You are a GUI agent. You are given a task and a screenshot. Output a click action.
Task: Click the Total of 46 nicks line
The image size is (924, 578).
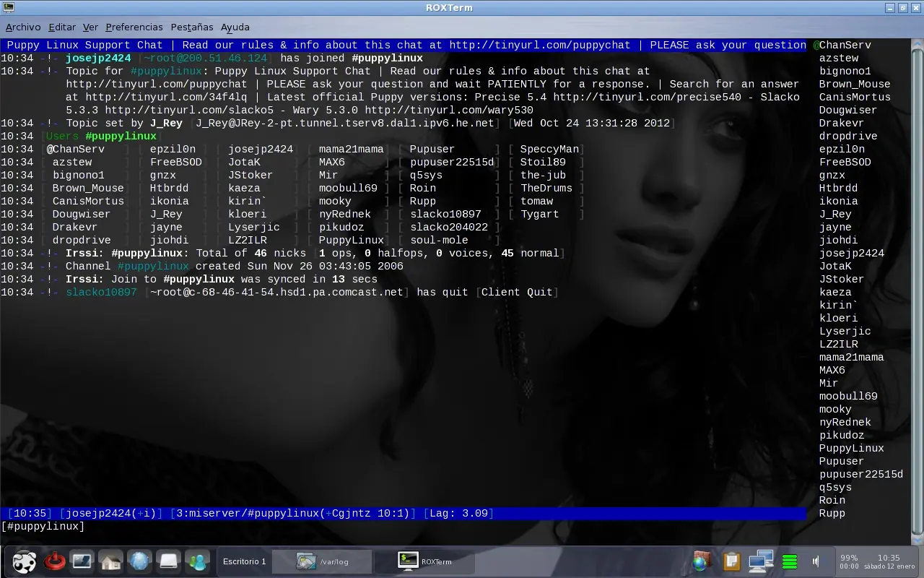click(283, 253)
